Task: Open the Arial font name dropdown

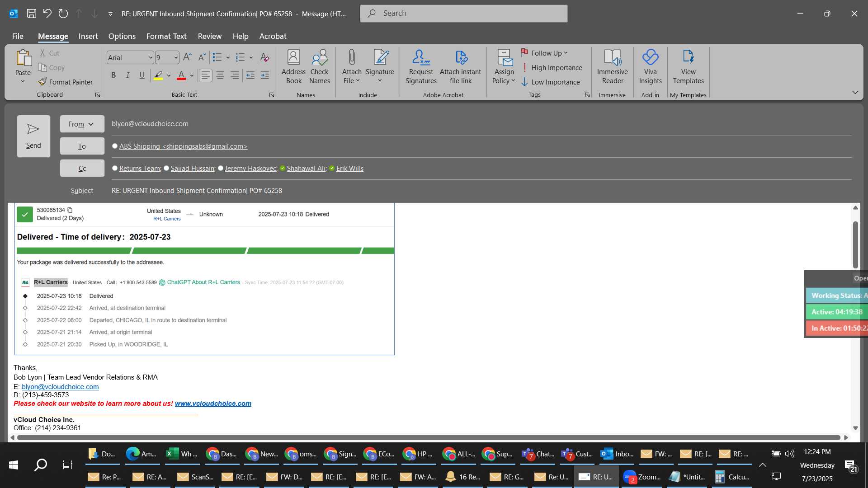Action: click(x=151, y=58)
